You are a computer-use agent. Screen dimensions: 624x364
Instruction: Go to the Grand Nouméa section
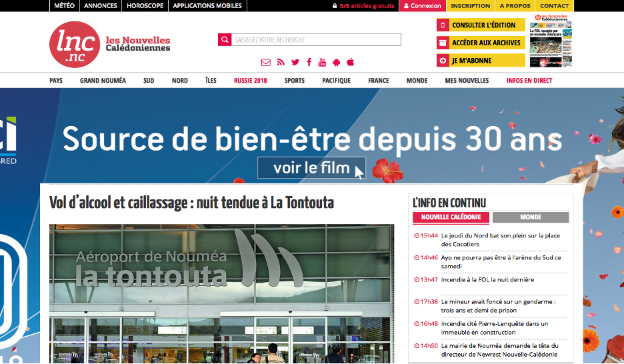pyautogui.click(x=103, y=81)
